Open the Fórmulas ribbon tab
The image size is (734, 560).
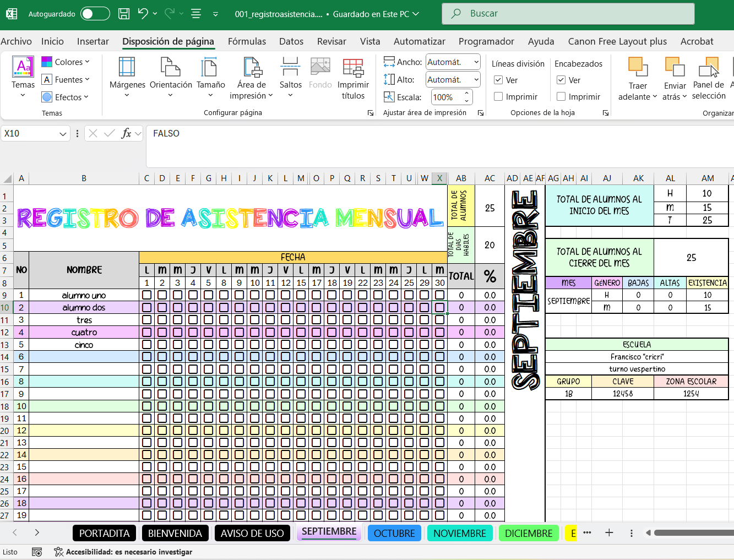click(x=247, y=41)
